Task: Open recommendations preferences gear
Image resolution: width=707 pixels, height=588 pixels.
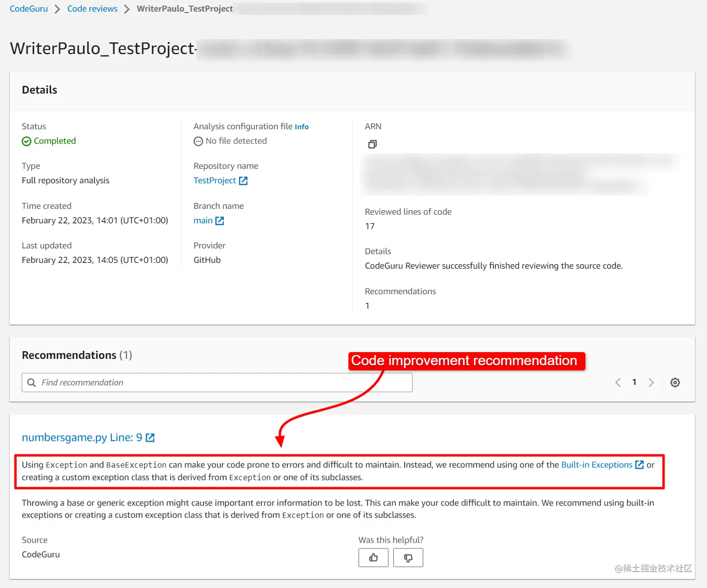Action: click(x=675, y=383)
